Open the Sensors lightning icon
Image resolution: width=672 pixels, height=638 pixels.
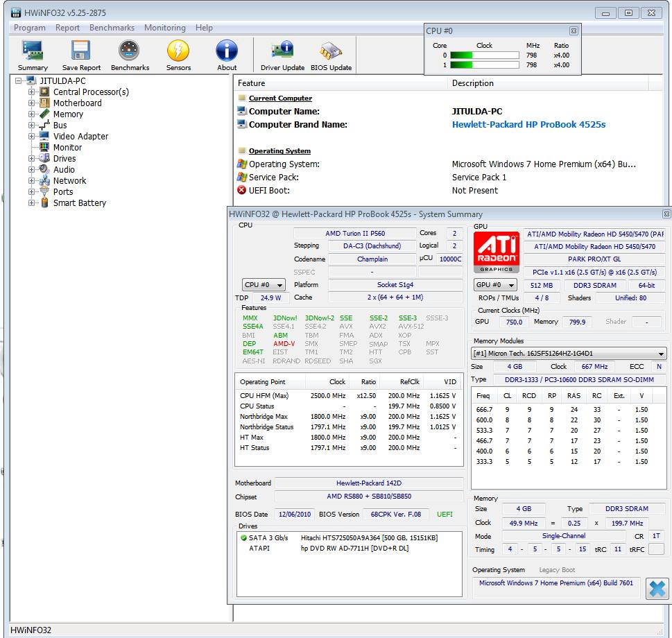tap(178, 51)
